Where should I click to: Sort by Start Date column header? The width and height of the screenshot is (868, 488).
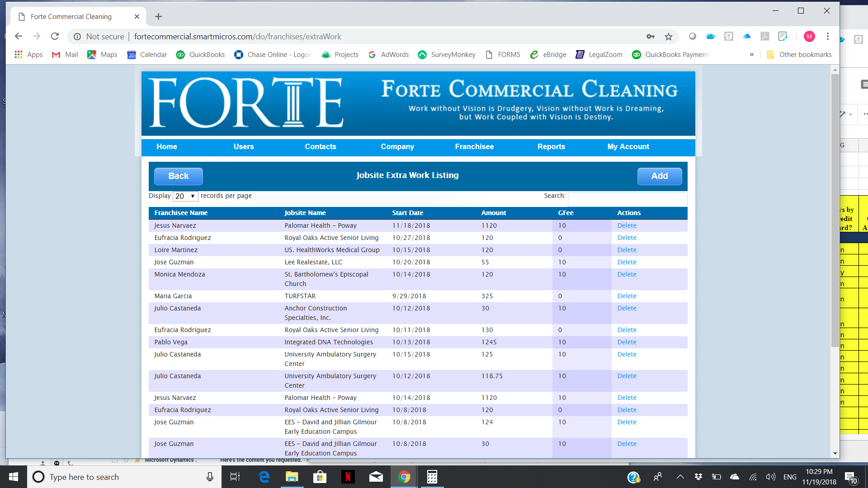click(407, 213)
